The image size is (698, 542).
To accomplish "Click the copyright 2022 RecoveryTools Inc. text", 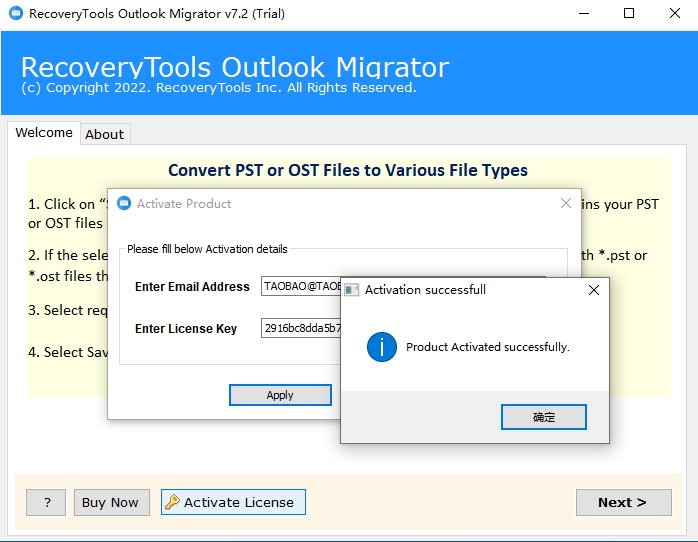I will coord(219,88).
